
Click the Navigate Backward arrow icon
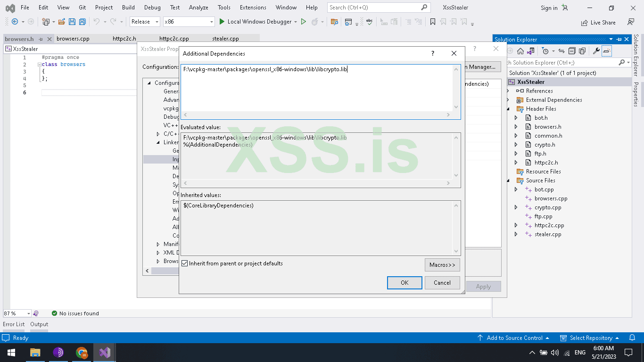(x=15, y=22)
